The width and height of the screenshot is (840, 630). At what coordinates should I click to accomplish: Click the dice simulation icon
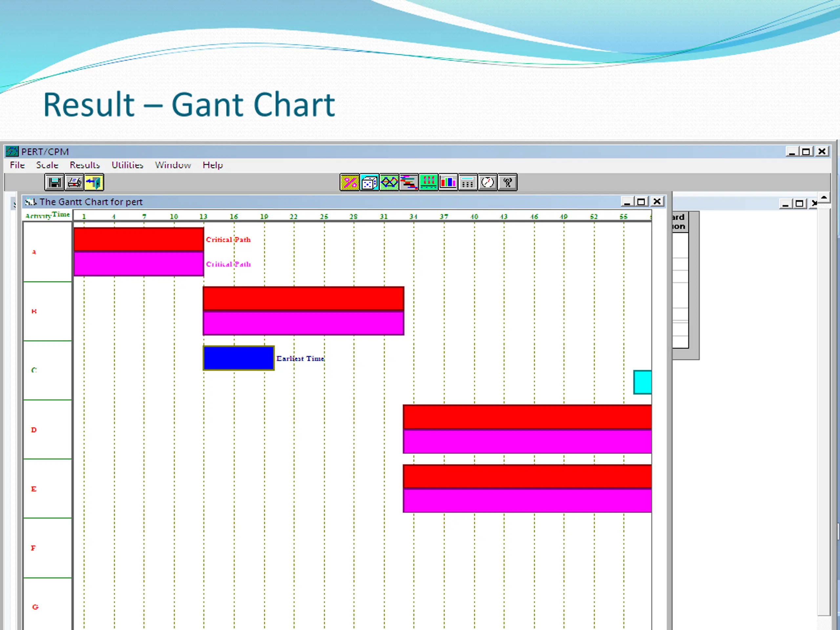click(369, 183)
